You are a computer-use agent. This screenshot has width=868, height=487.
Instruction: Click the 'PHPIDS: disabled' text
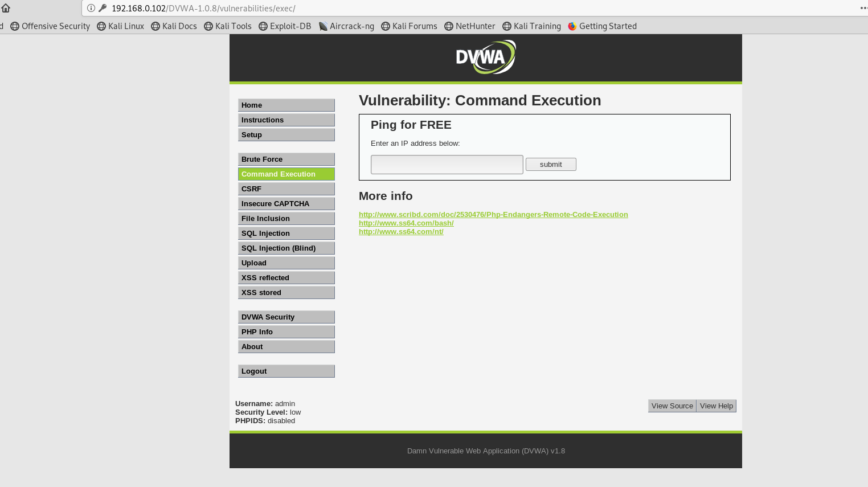point(265,421)
